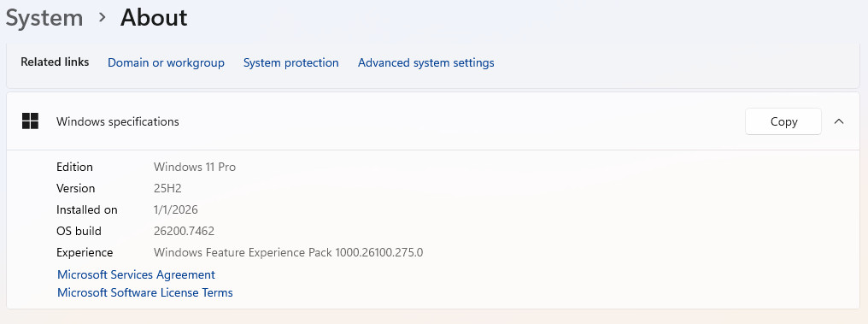Go back to System in the breadcrumb
The height and width of the screenshot is (324, 868).
(x=44, y=18)
